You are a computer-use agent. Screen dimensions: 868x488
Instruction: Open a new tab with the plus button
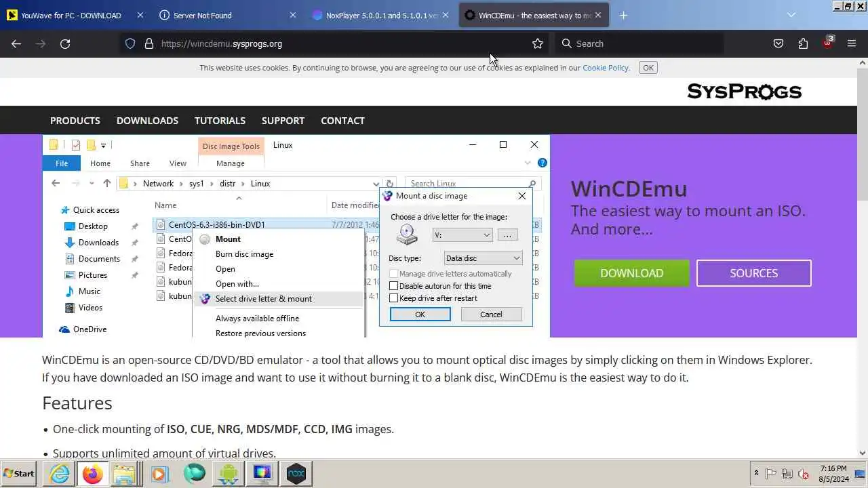click(623, 15)
